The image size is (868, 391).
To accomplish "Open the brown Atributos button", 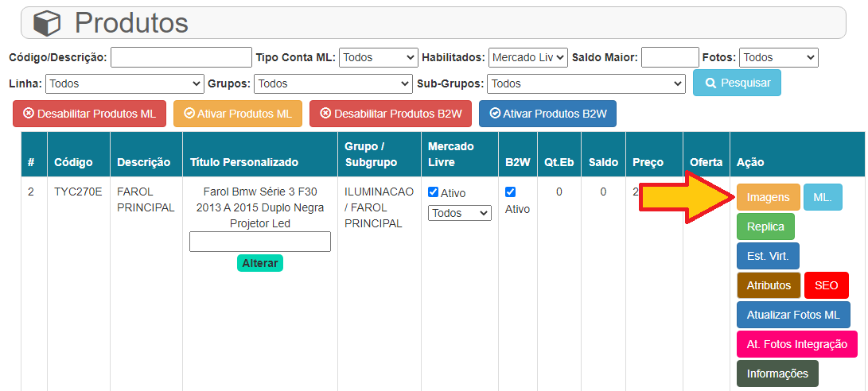I will point(769,285).
